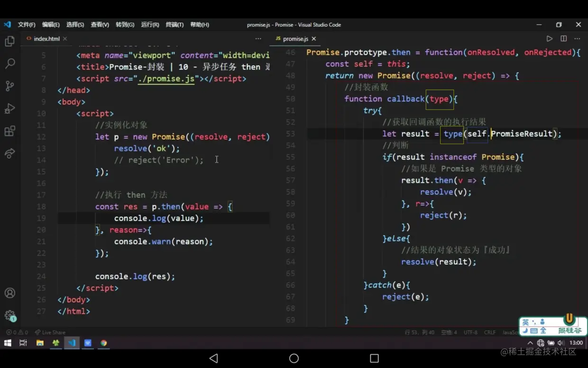Click the comment //封装函数 on line 49
Viewport: 588px width, 368px height.
pos(367,87)
